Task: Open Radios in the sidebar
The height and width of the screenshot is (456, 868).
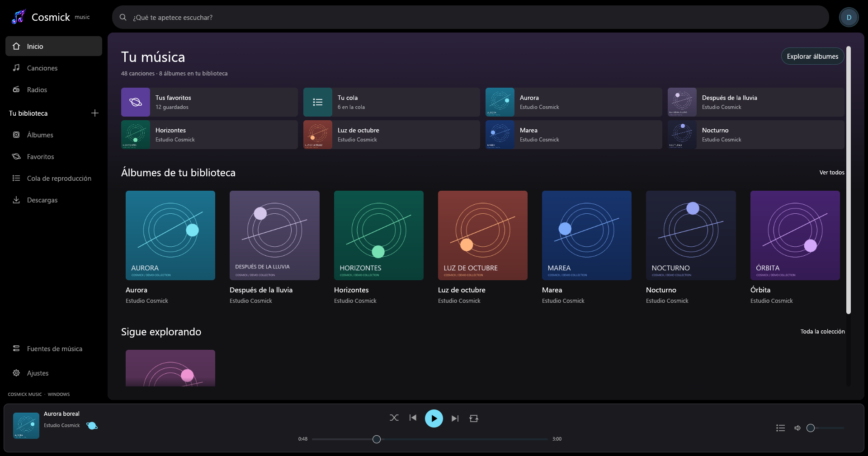Action: pos(54,89)
